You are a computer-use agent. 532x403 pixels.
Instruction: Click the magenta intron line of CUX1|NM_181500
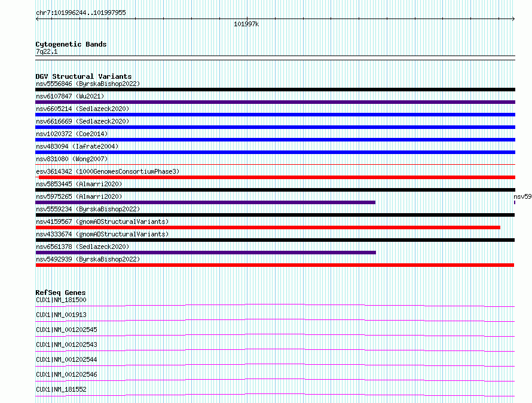275,304
